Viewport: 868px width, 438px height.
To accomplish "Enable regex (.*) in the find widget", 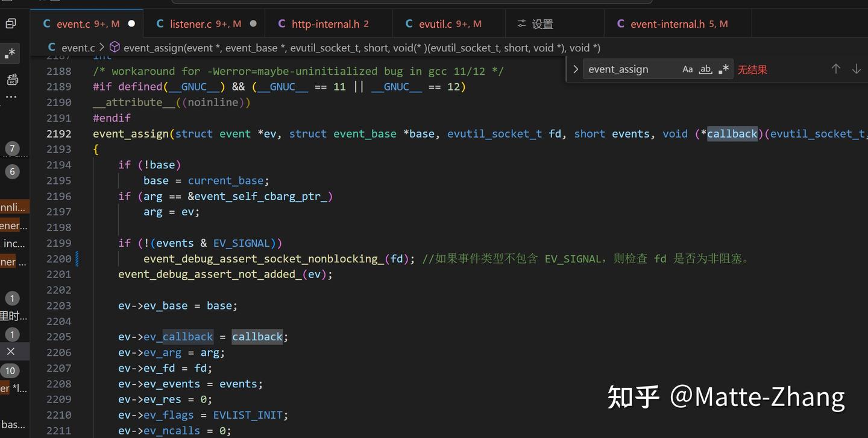I will pyautogui.click(x=724, y=69).
